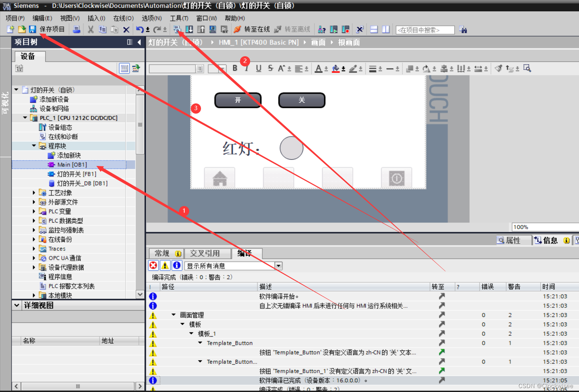Viewport: 579px width, 392px height.
Task: Collapse the 画面管理 row in compile results
Action: point(173,315)
